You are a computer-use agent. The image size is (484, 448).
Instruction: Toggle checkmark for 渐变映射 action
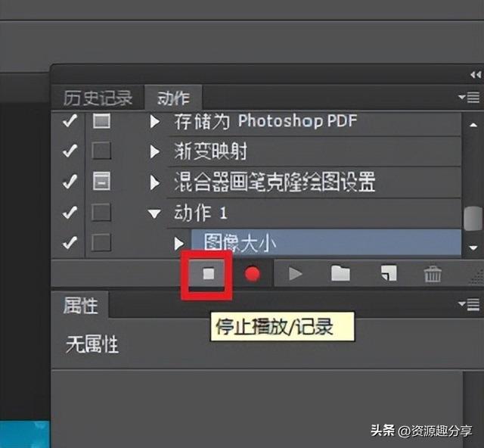70,151
